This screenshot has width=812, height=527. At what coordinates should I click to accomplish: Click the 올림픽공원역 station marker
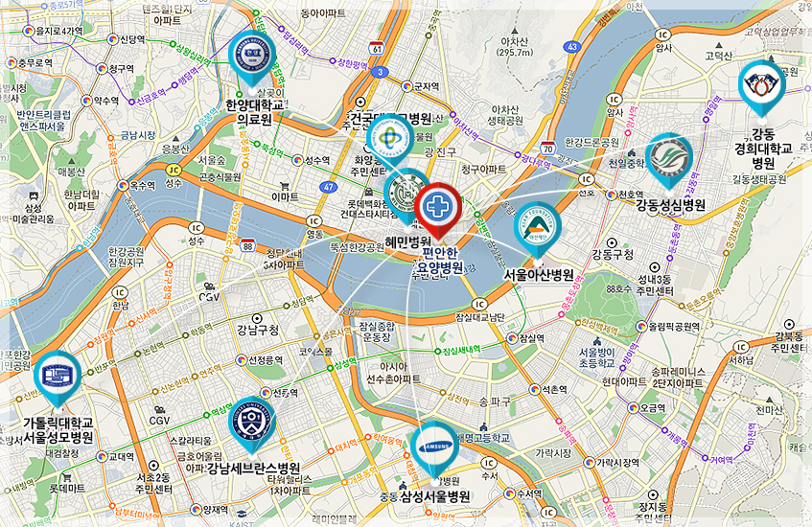[641, 327]
